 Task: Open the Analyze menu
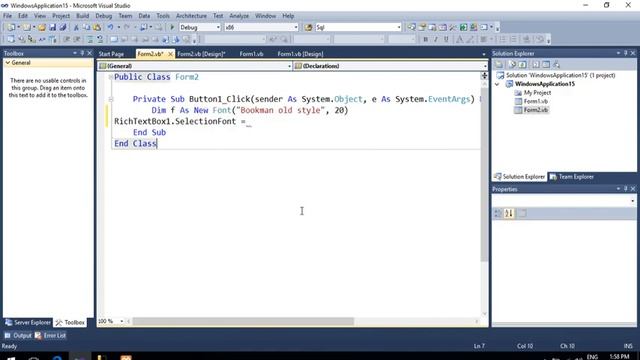(239, 16)
